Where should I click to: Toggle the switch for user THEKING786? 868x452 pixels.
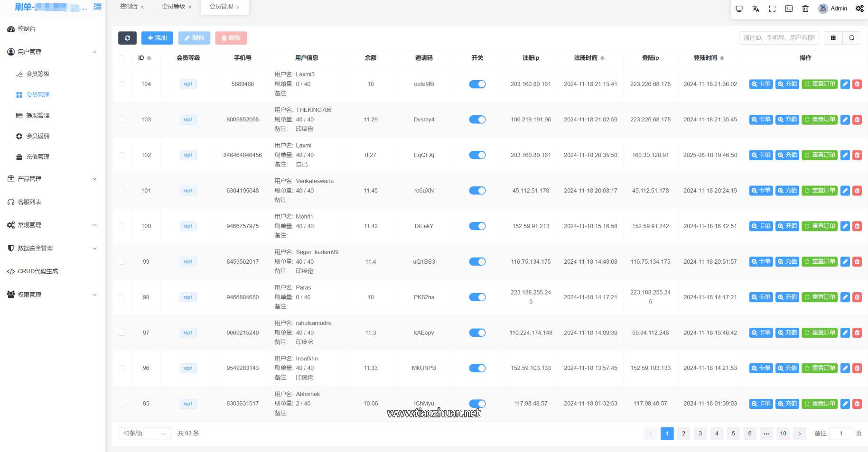tap(477, 120)
